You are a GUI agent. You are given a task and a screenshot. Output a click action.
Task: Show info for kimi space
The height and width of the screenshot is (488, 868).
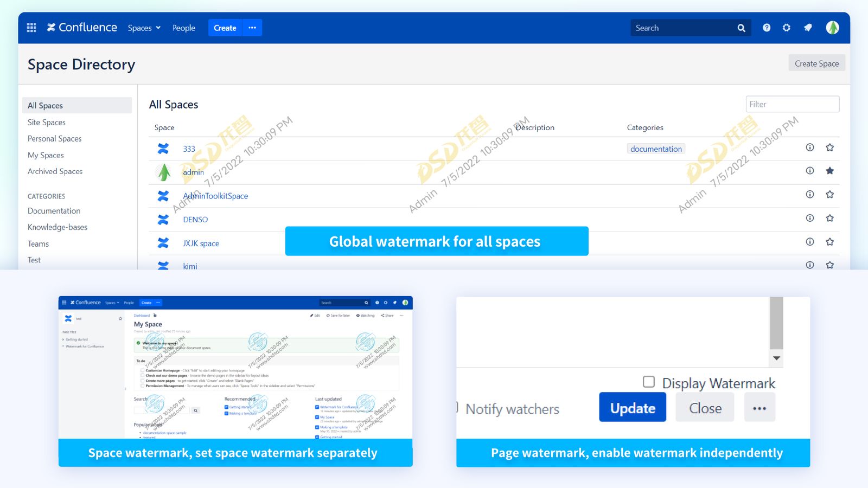click(x=810, y=265)
